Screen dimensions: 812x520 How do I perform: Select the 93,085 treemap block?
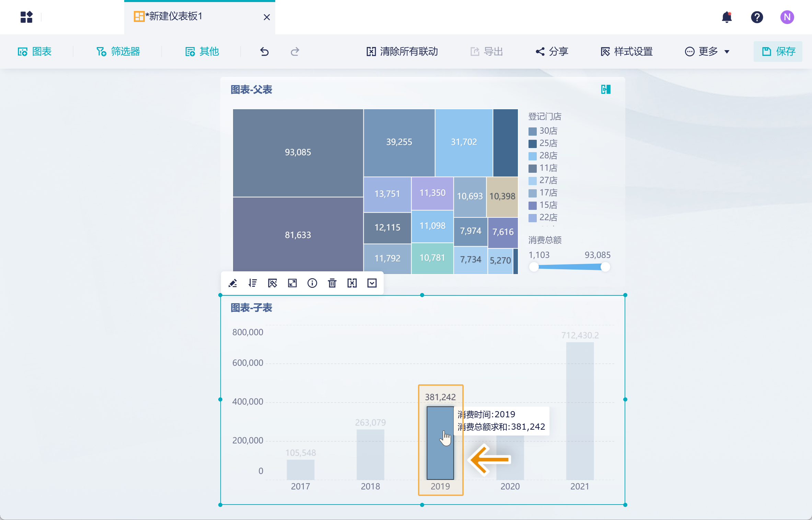point(298,153)
